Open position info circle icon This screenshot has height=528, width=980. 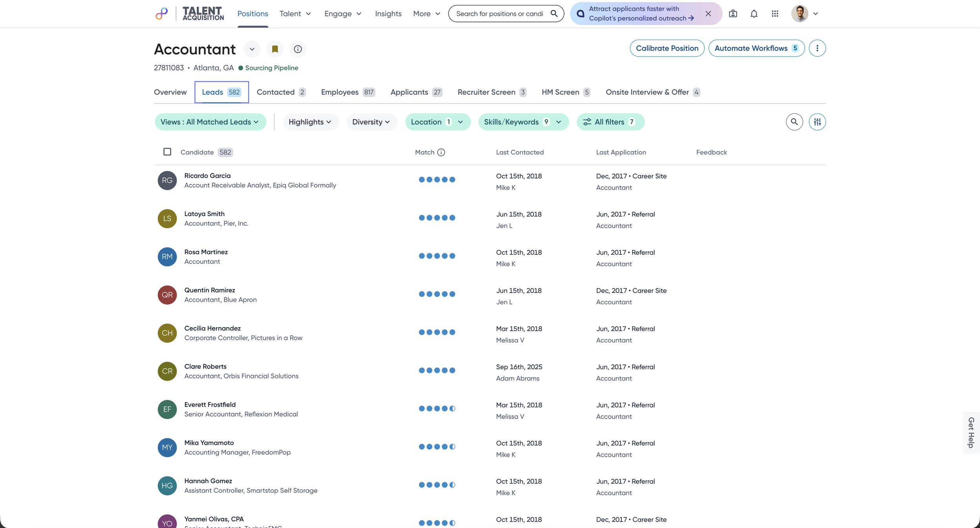298,49
